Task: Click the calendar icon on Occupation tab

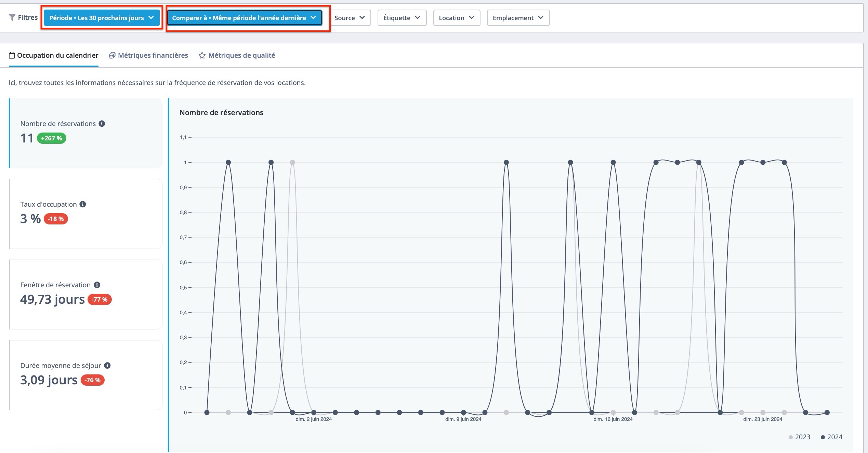Action: 12,55
